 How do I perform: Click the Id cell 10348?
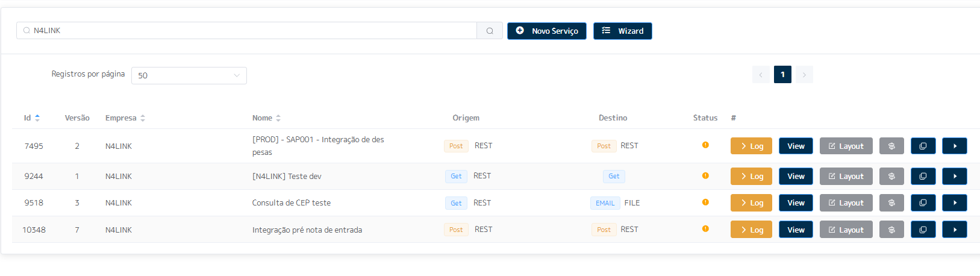[x=34, y=230]
